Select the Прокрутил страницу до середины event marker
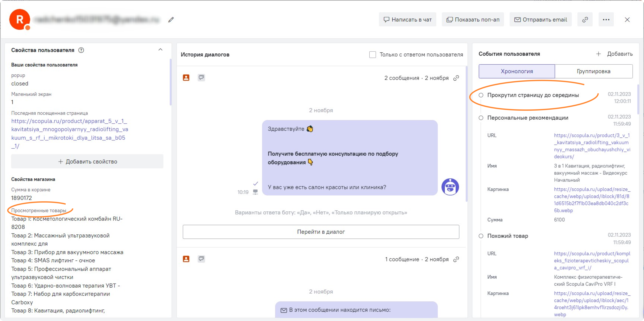 pyautogui.click(x=481, y=95)
